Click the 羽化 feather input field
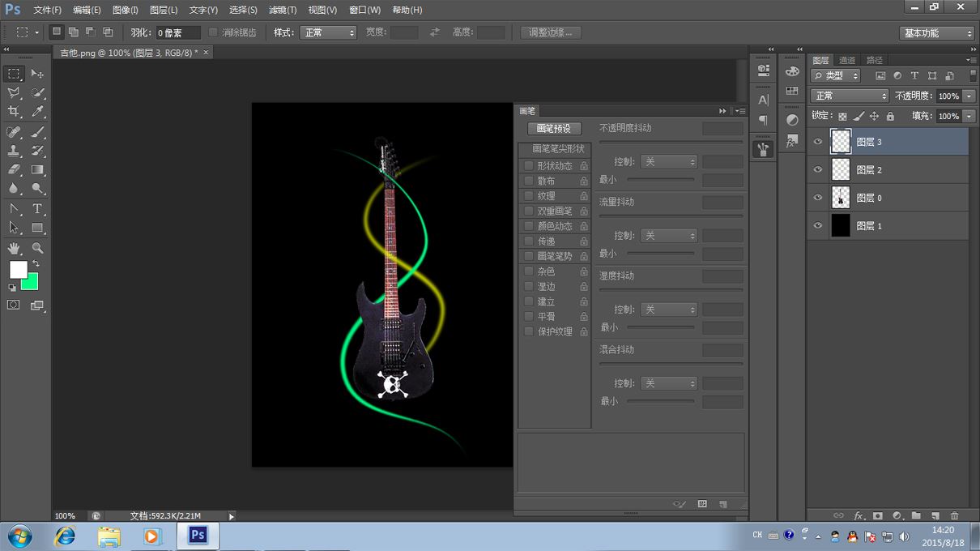 point(177,32)
